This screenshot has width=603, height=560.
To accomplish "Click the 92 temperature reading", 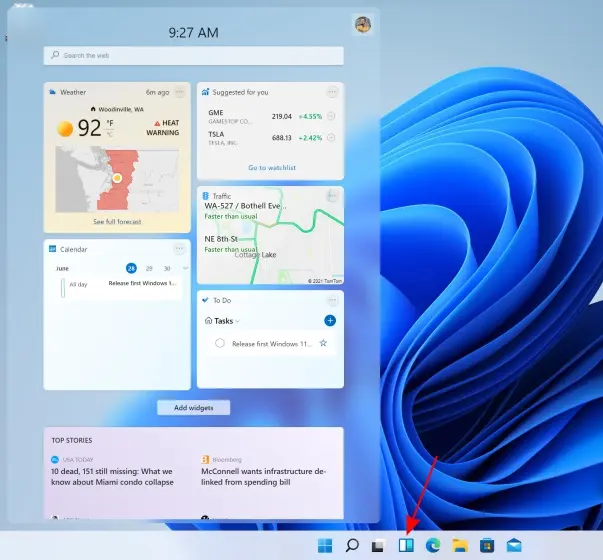I will [x=89, y=128].
